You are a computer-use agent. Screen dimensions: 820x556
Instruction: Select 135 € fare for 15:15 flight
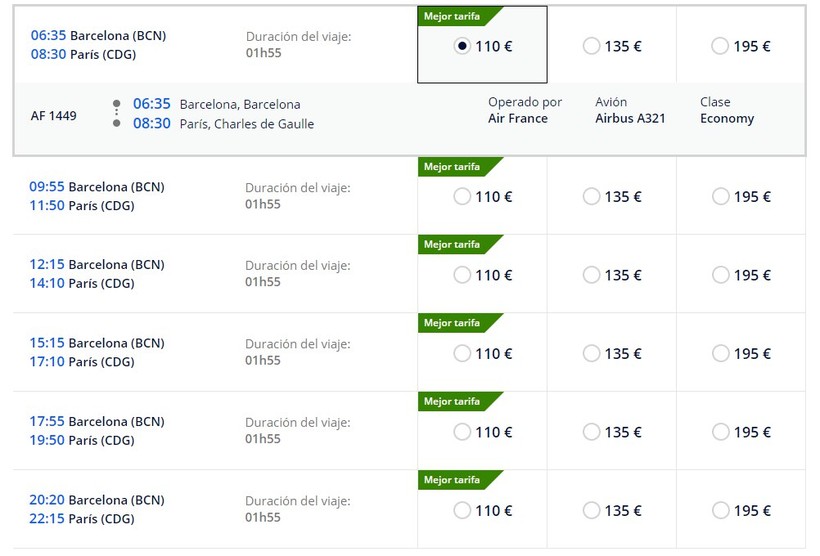tap(591, 353)
